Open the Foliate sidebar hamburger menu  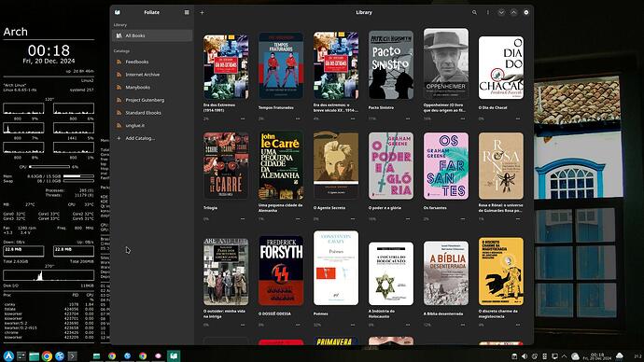[187, 12]
